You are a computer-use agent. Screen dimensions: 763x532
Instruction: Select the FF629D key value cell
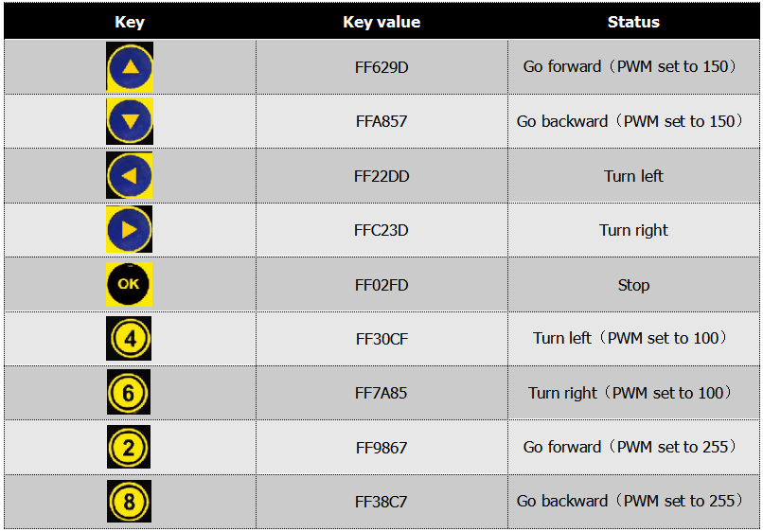(381, 67)
